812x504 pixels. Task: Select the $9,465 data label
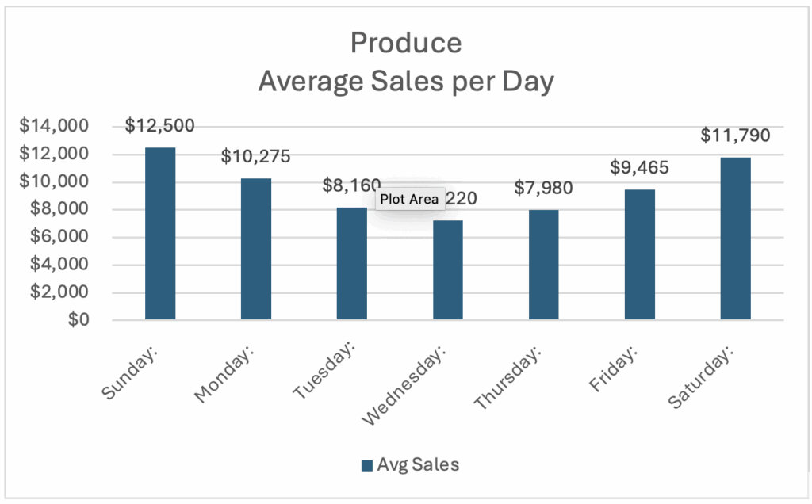pos(639,167)
